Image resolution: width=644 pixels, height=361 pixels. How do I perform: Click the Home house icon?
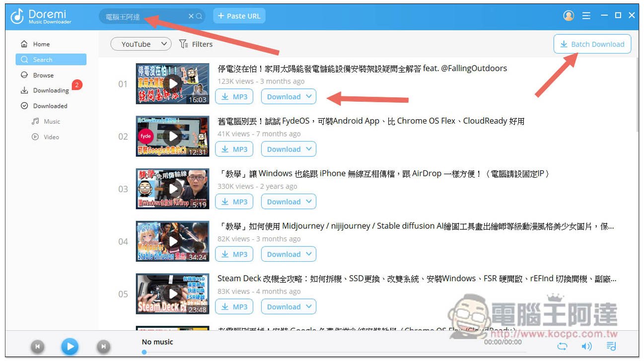[x=24, y=44]
